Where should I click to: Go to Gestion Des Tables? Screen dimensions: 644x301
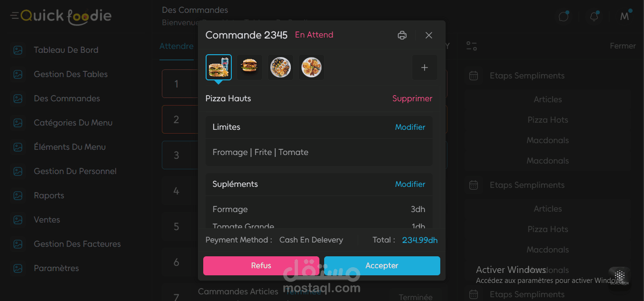[x=70, y=74]
